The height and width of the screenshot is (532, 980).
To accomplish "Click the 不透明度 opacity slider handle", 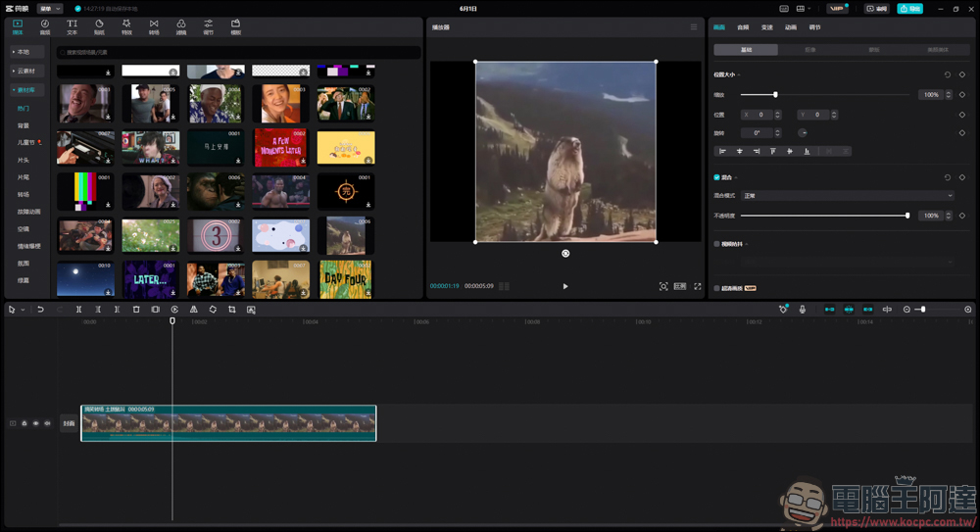I will tap(907, 216).
